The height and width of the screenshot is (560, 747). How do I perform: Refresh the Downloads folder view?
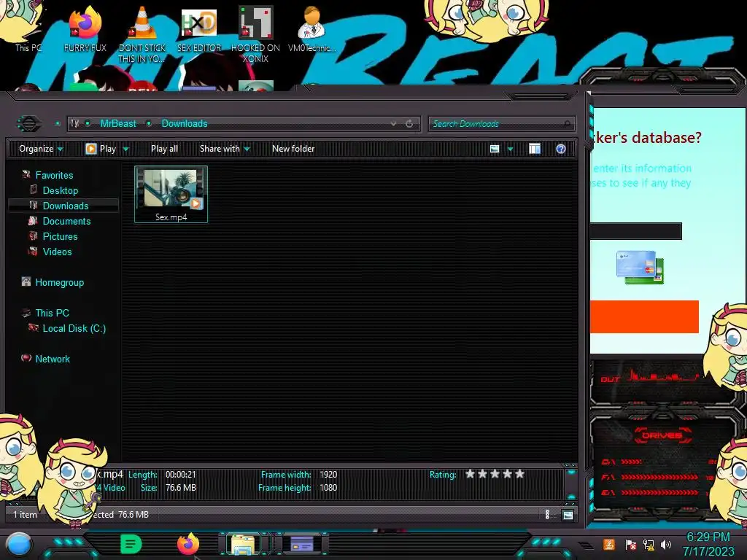click(409, 124)
